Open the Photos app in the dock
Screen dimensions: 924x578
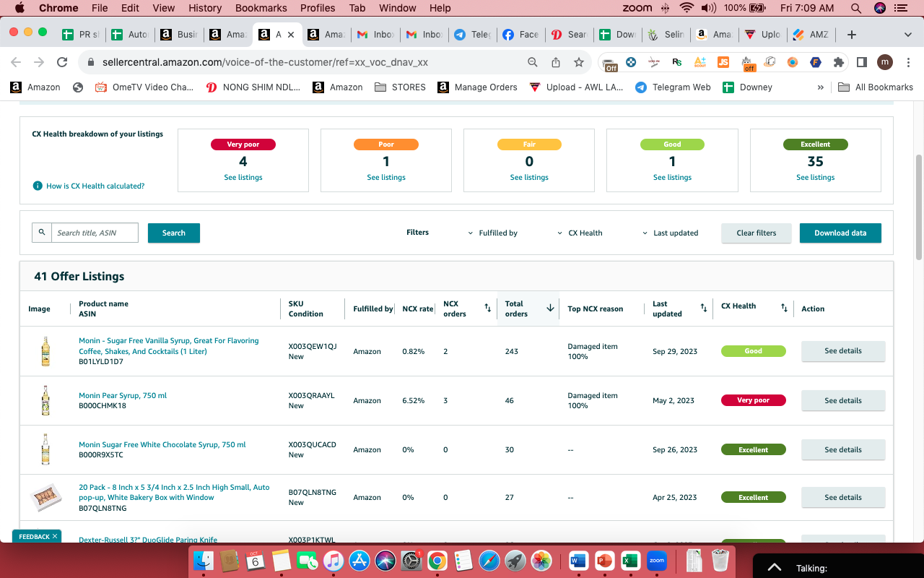541,560
